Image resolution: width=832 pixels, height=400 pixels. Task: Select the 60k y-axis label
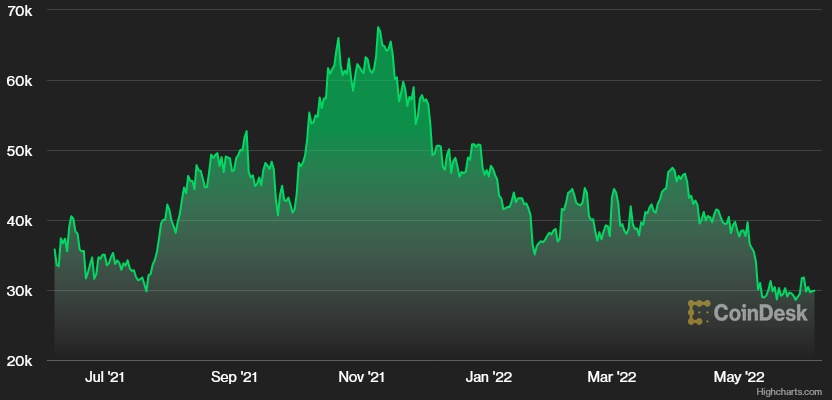click(x=20, y=80)
